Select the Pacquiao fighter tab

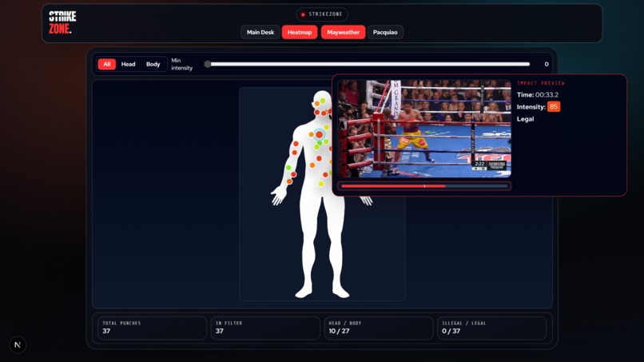coord(385,32)
